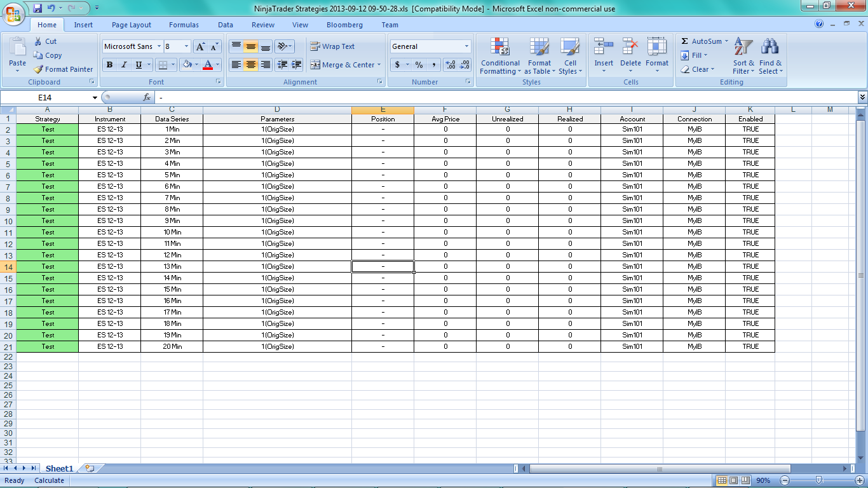868x488 pixels.
Task: Open the Font Color dropdown arrow
Action: point(217,65)
